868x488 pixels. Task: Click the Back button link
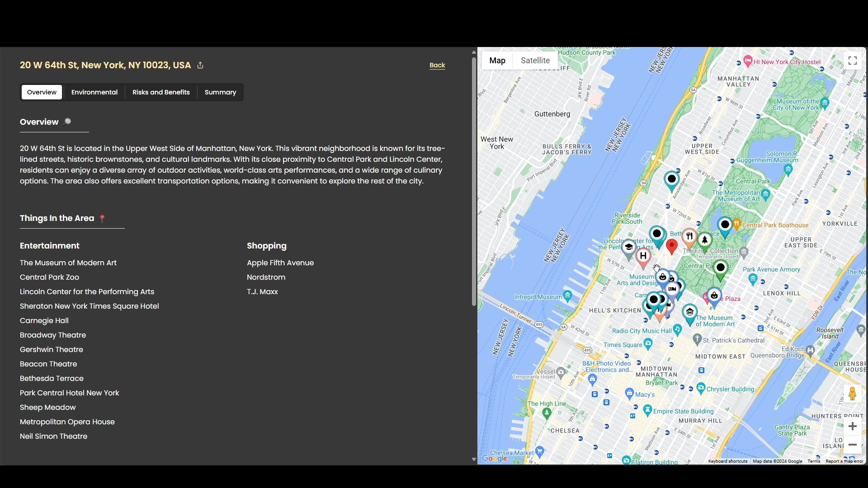(437, 65)
